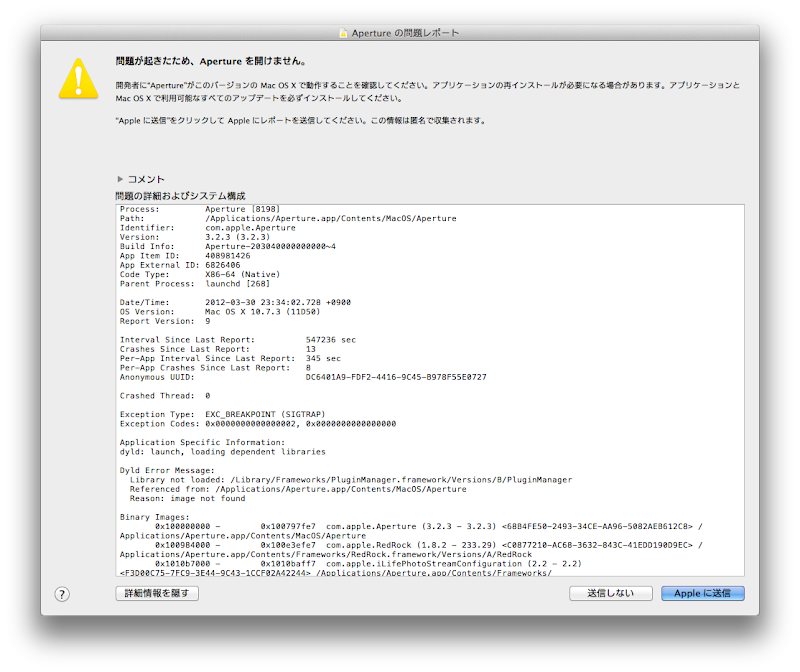Click the Parent Process: launchd [268] line
This screenshot has height=672, width=800.
pos(195,284)
